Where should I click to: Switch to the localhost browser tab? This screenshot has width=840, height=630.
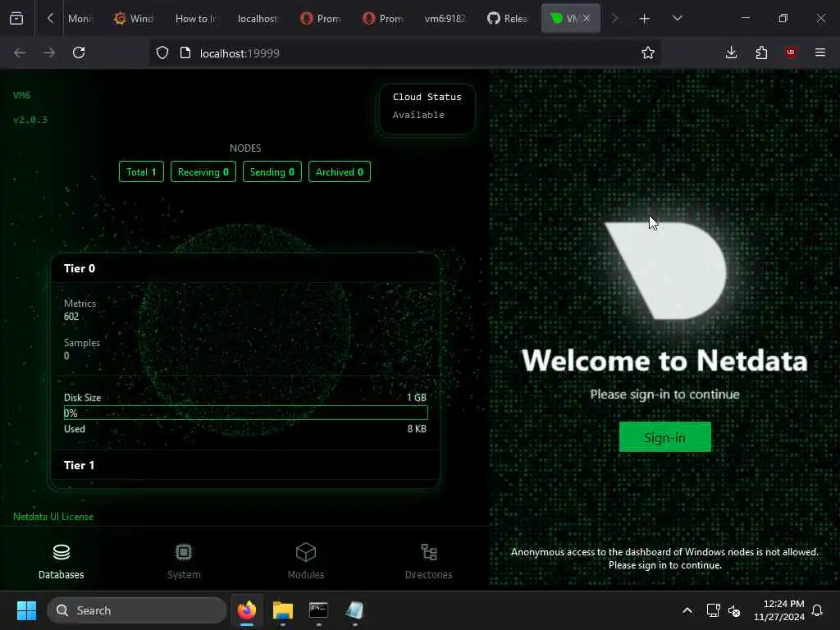tap(258, 19)
